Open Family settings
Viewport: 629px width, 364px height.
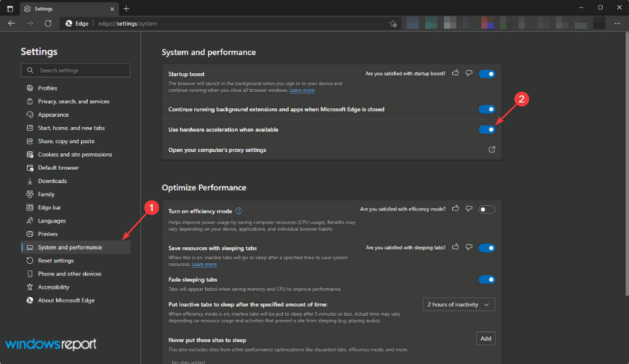(75, 194)
